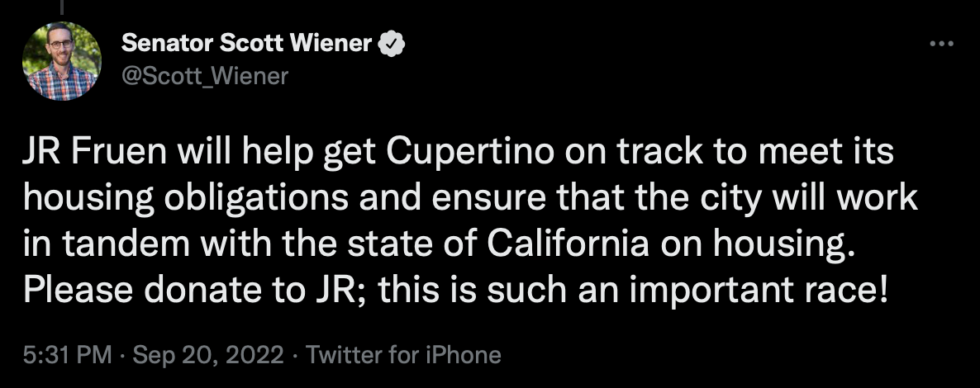Click the name JR Fruen in tweet
Screen dimensions: 980x388
[x=94, y=152]
